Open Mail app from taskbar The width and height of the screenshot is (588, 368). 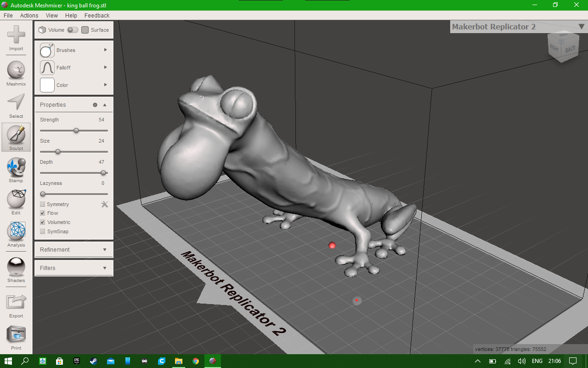click(111, 361)
